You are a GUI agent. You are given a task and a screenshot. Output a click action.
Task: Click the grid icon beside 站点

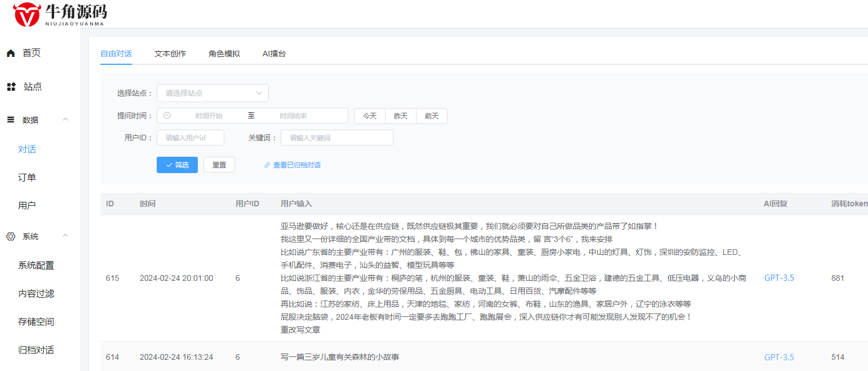[10, 86]
